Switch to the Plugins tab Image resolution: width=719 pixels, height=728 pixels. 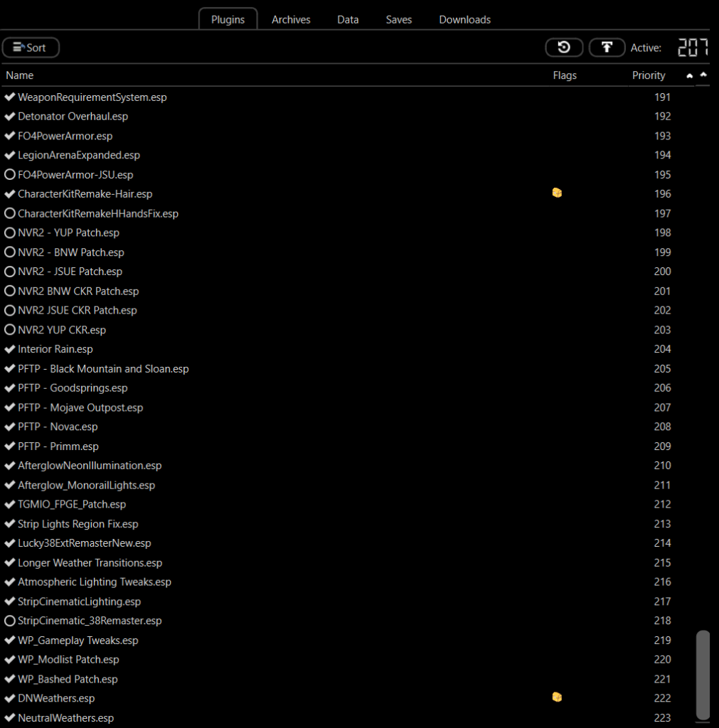(228, 19)
